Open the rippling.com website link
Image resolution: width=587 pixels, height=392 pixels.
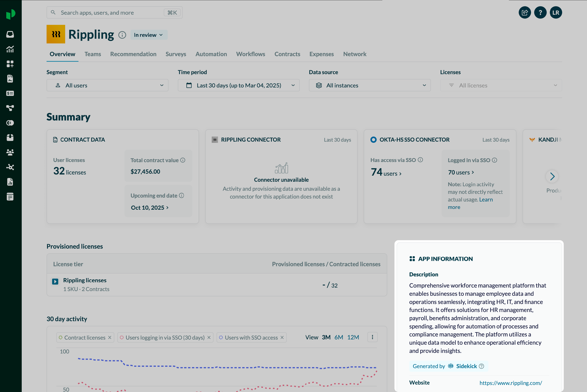click(510, 383)
